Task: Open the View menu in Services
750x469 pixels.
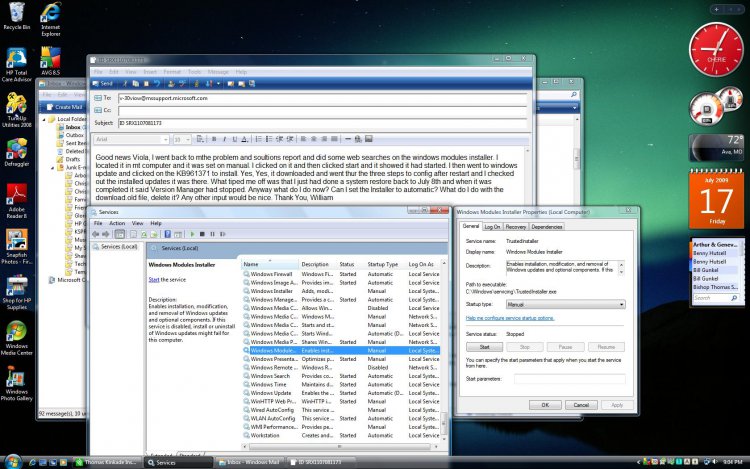Action: [x=138, y=223]
